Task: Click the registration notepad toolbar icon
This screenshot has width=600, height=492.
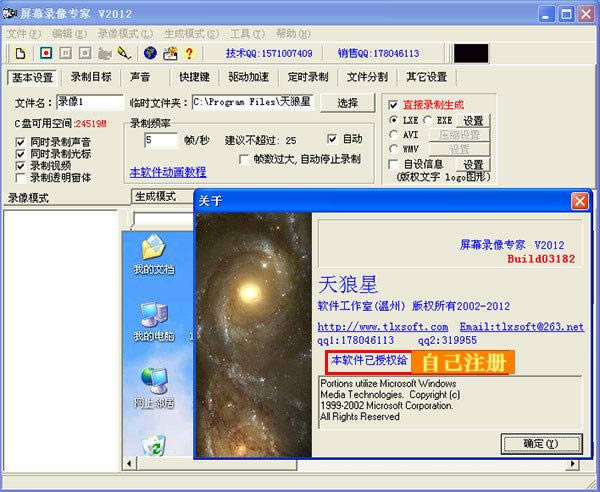Action: (170, 53)
